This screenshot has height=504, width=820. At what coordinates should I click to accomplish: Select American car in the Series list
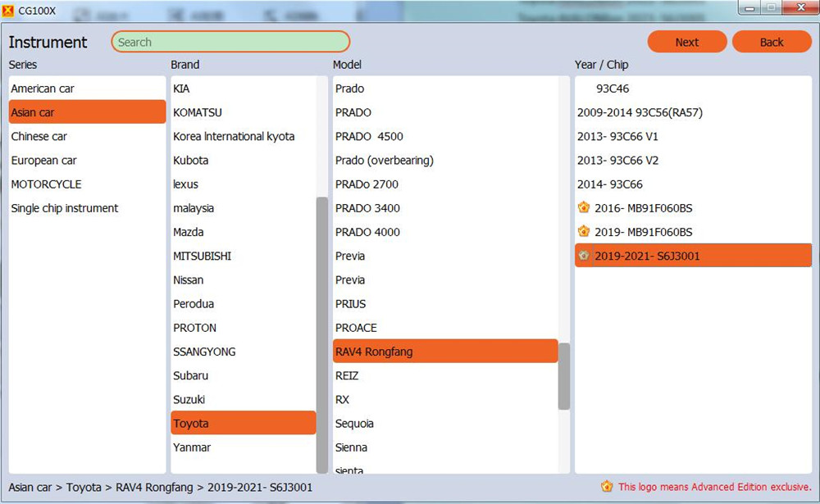coord(87,89)
